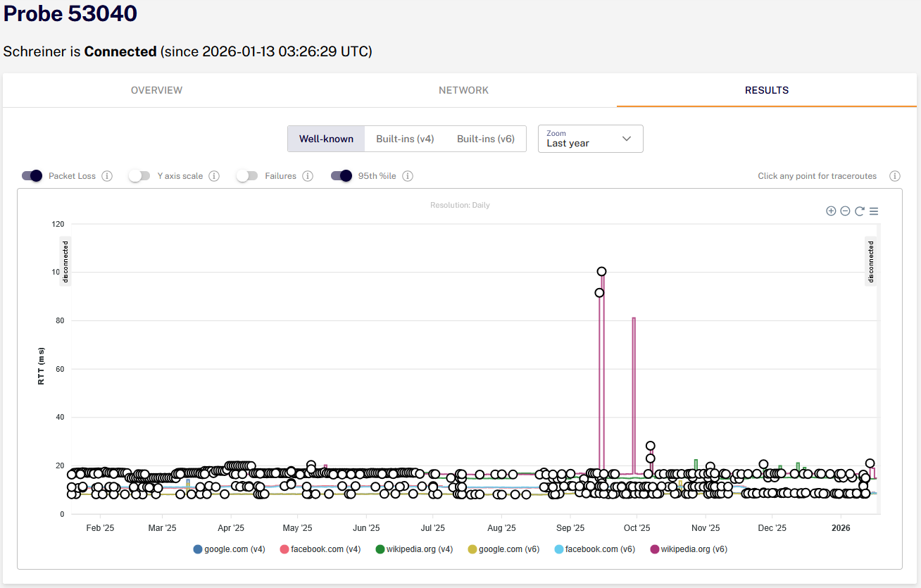Disable the Packet Loss toggle
The width and height of the screenshot is (921, 588).
32,176
